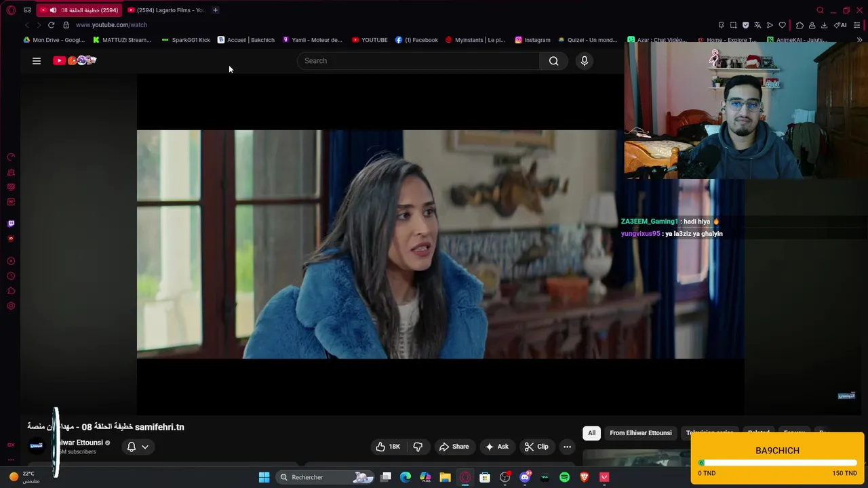The width and height of the screenshot is (868, 488).
Task: Open the Accueil | Bakchich bookmark
Action: pyautogui.click(x=246, y=40)
